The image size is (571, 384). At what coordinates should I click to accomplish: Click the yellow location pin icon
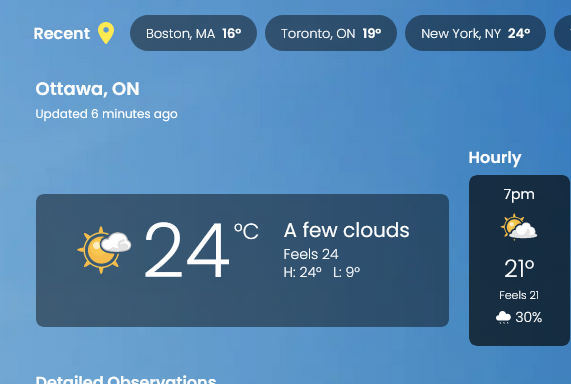(106, 33)
